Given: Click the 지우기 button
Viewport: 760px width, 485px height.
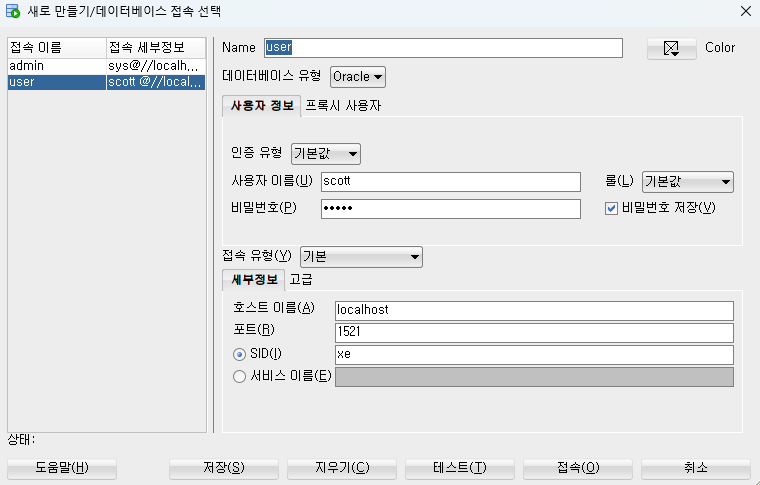Looking at the screenshot, I should [342, 468].
